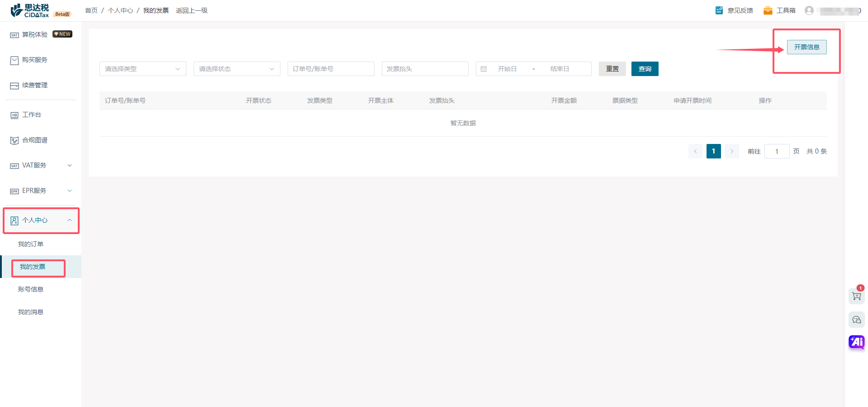Click the 重置 reset button
Viewport: 868px width, 407px height.
612,69
